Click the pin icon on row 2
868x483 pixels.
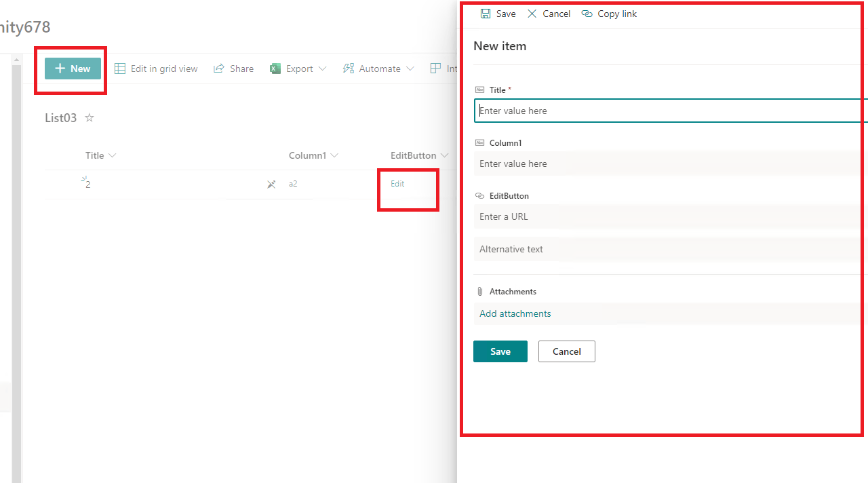(x=271, y=184)
